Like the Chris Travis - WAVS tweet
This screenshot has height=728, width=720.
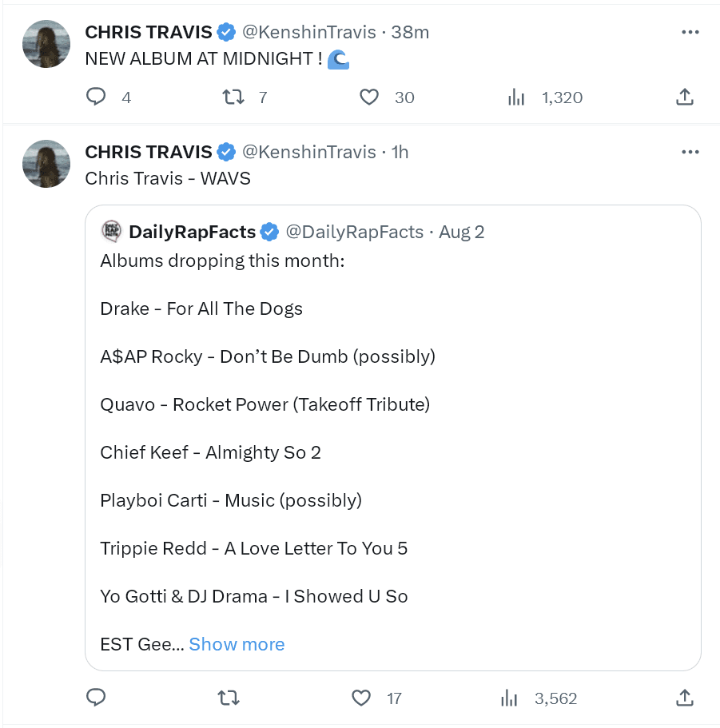(362, 698)
